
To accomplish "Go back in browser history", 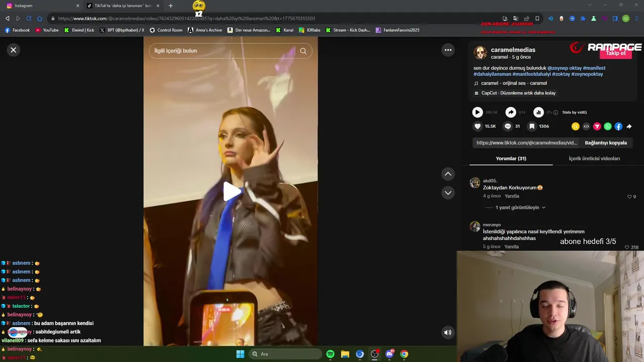I will point(7,19).
